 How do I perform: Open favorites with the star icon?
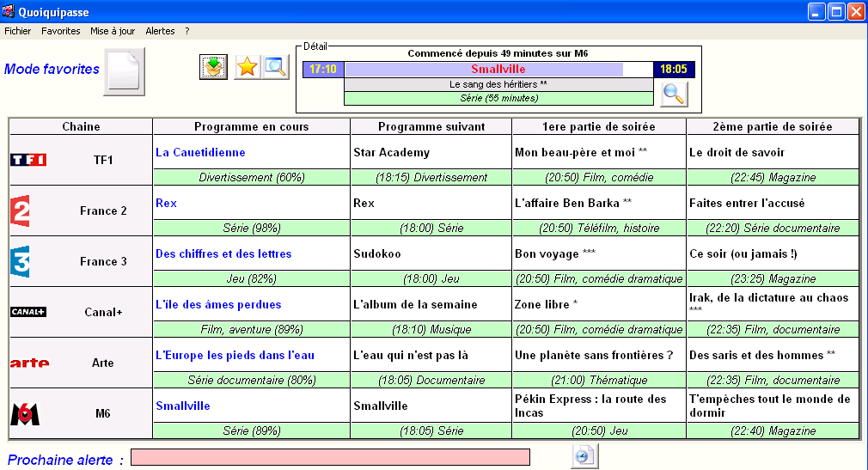click(x=247, y=68)
